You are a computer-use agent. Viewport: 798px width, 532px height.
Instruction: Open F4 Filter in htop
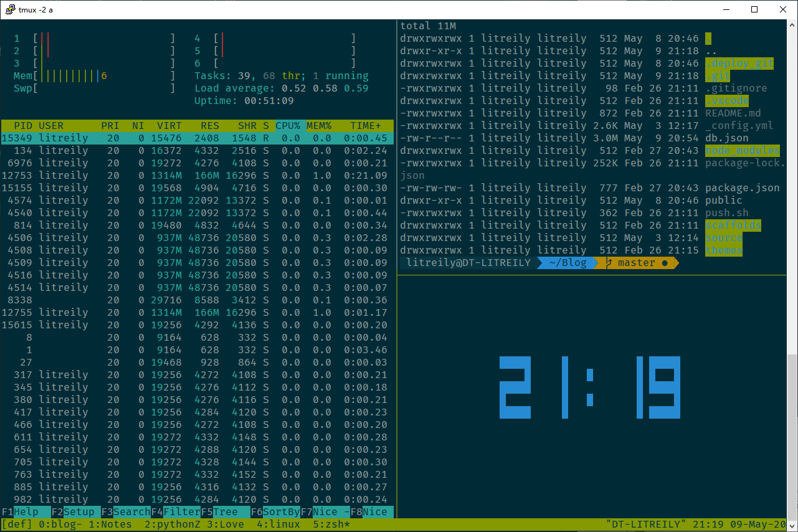[x=176, y=512]
